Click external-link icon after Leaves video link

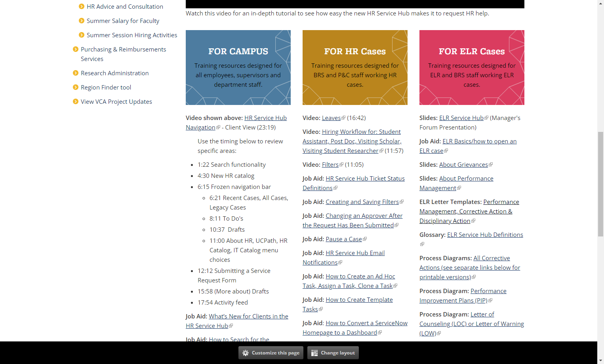tap(343, 118)
